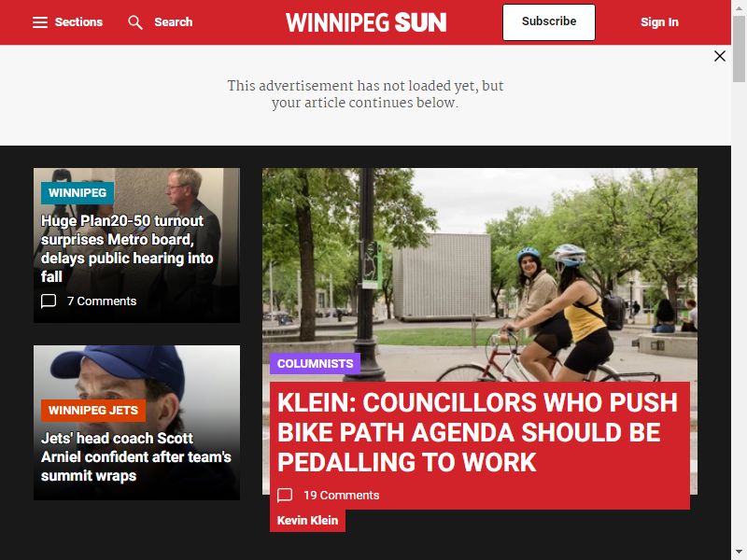Screen dimensions: 747x560
Task: Open the Search option in header
Action: tap(174, 22)
